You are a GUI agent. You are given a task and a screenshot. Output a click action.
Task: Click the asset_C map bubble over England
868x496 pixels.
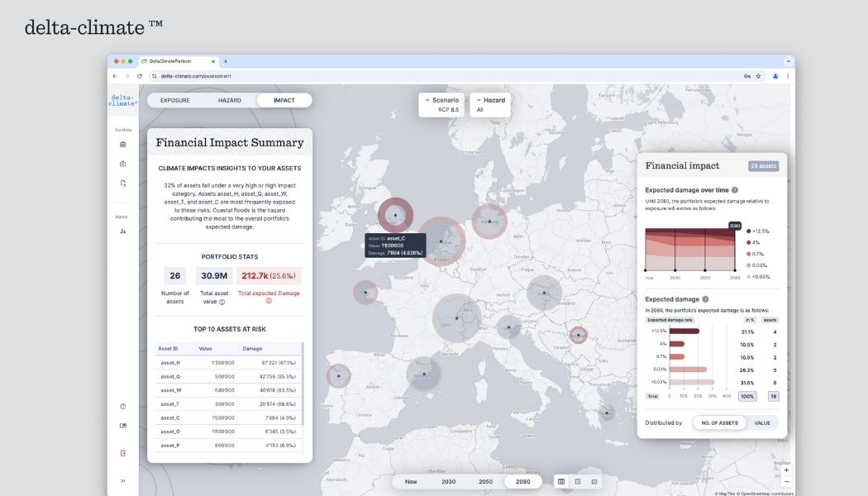[395, 215]
